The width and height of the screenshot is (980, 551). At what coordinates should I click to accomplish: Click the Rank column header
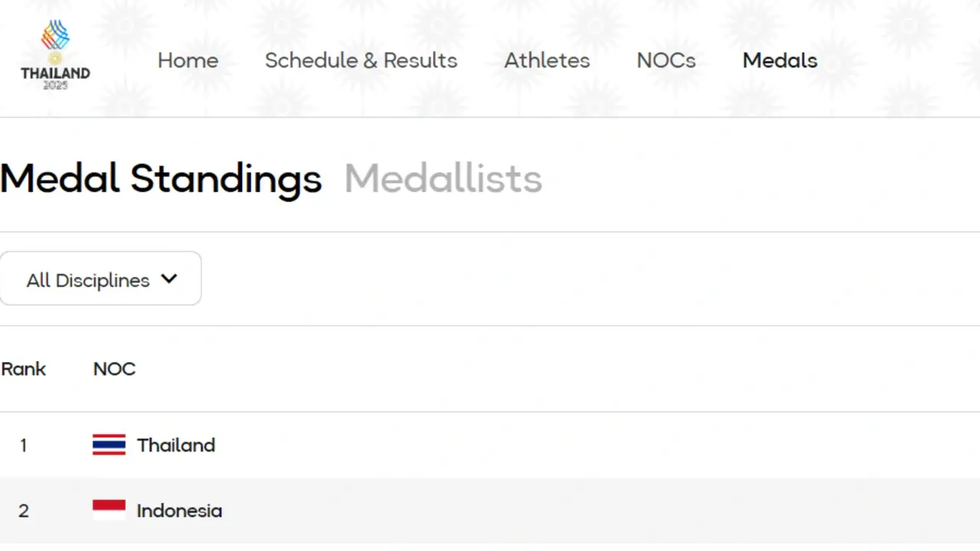tap(23, 369)
